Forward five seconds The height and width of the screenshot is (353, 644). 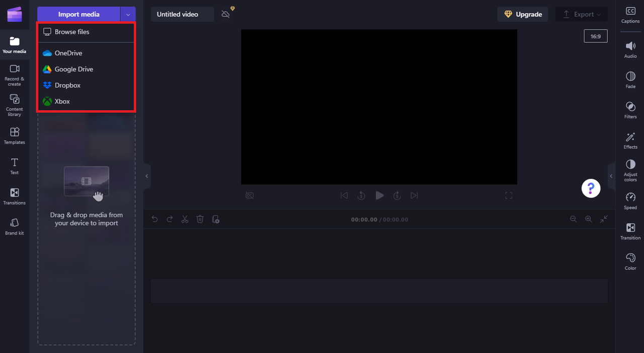point(397,195)
